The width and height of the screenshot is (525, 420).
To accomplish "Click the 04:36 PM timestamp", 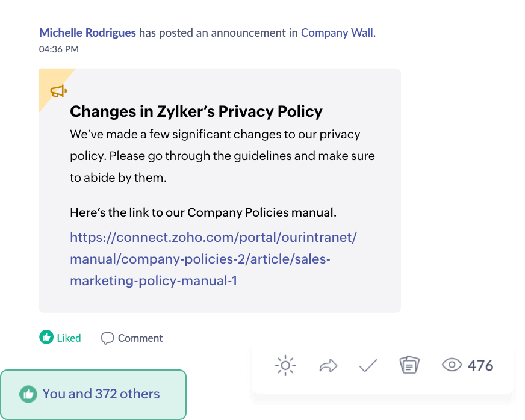I will coord(59,49).
